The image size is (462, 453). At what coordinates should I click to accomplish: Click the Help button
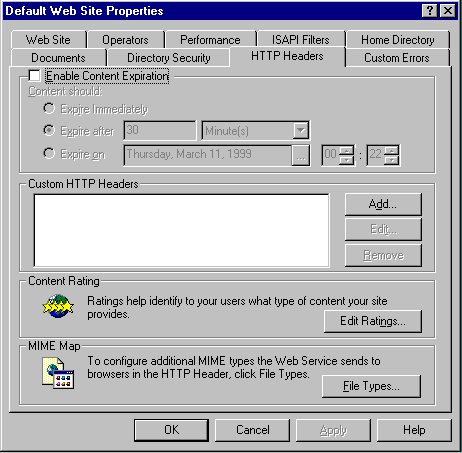(x=414, y=430)
